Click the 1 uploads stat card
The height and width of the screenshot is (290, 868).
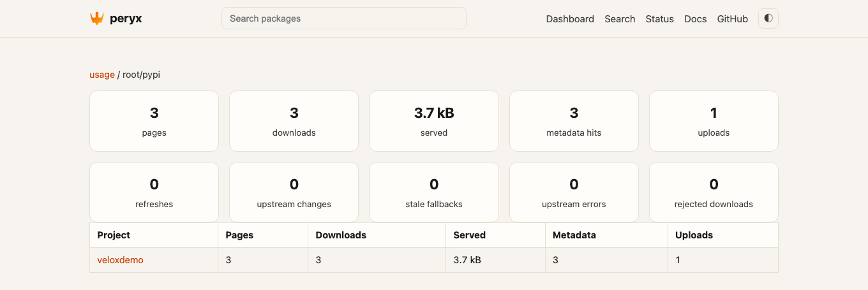tap(714, 121)
